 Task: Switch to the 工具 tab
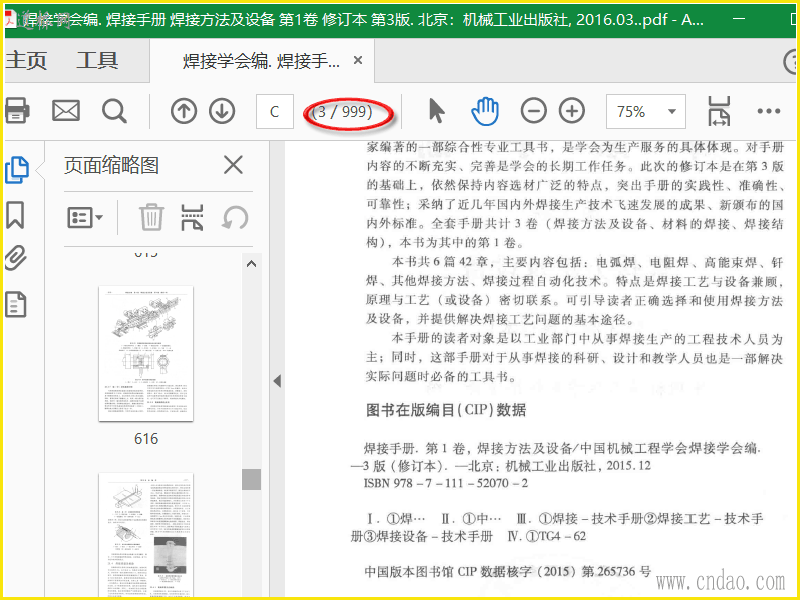(97, 61)
